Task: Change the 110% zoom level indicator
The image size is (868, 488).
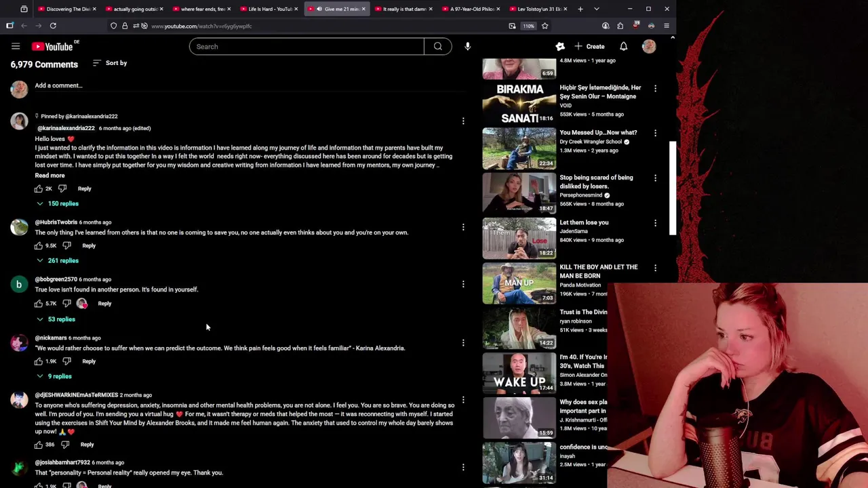Action: tap(528, 26)
